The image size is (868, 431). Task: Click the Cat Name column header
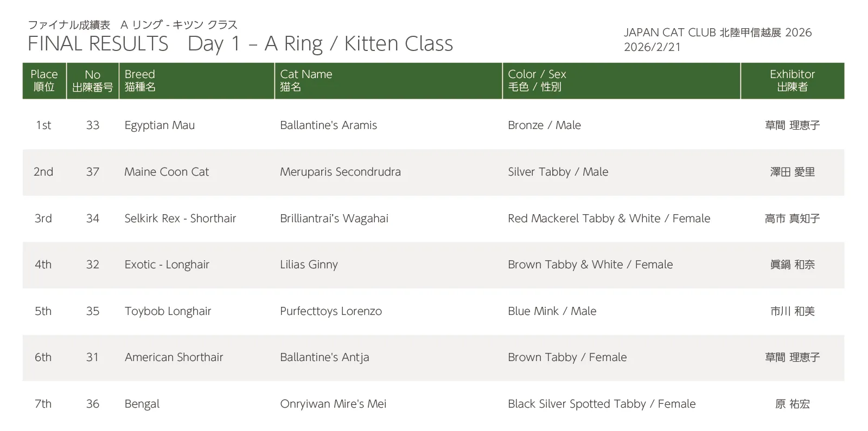pyautogui.click(x=306, y=80)
